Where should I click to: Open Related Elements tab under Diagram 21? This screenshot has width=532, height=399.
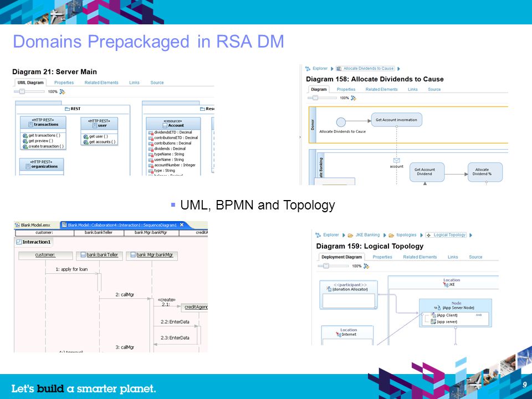[x=101, y=83]
